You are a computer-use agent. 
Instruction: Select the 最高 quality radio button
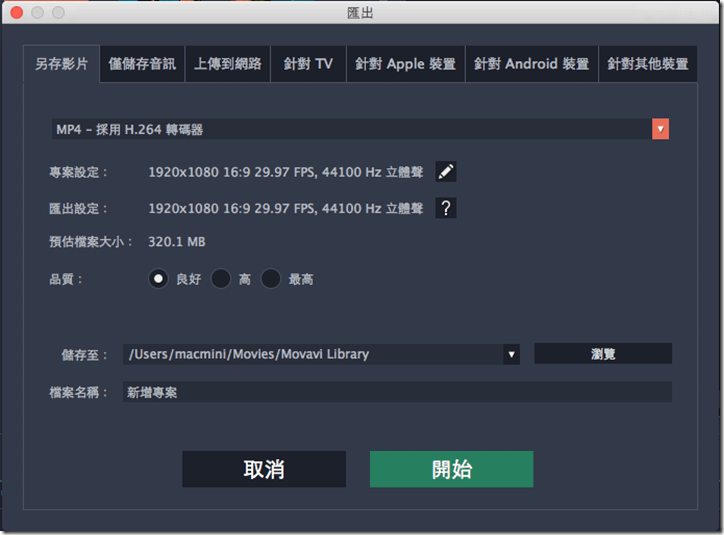click(x=271, y=279)
